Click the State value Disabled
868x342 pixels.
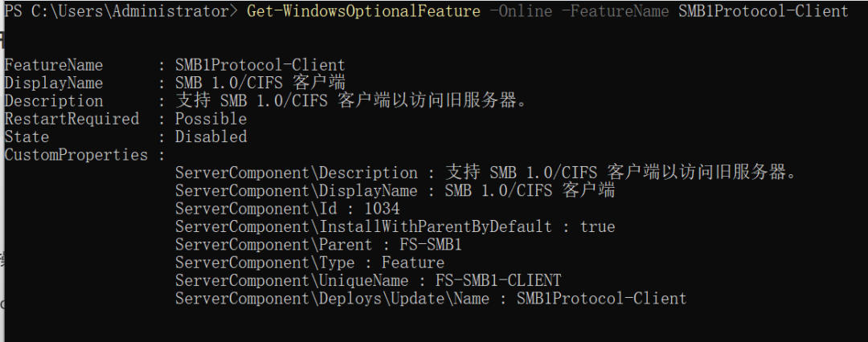pos(211,136)
